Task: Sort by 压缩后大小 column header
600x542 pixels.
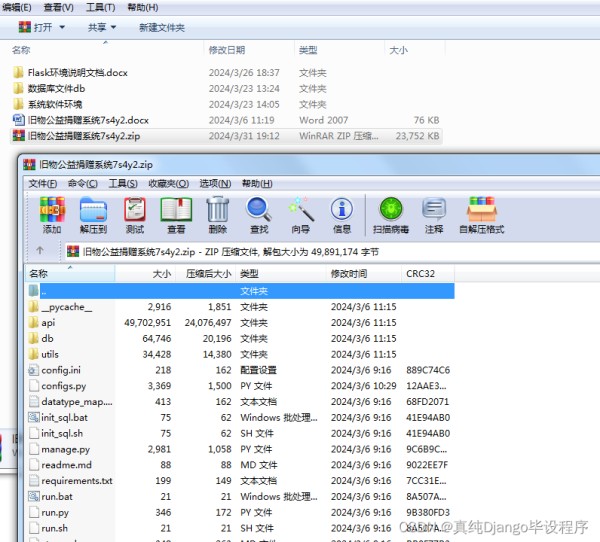Action: 206,274
